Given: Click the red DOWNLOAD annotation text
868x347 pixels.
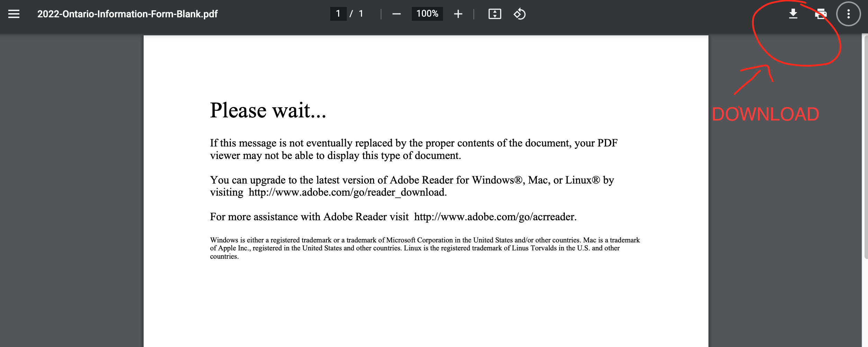Looking at the screenshot, I should click(x=765, y=114).
